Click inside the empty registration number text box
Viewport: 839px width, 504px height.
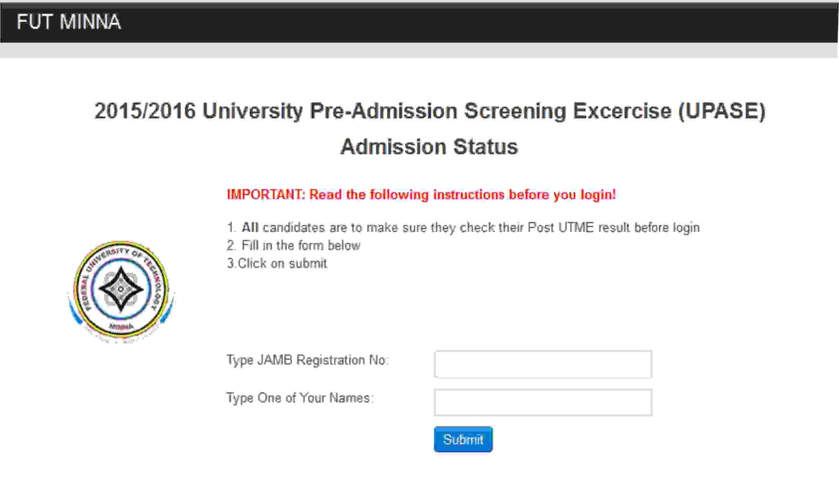coord(543,364)
